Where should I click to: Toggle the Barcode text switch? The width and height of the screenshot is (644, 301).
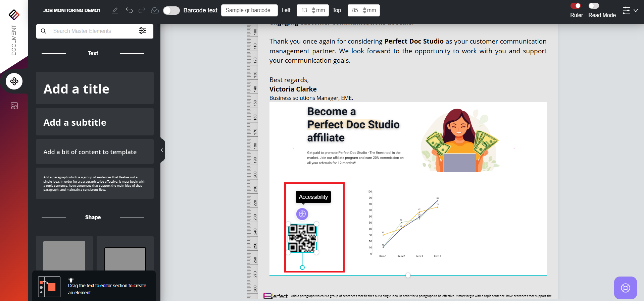(171, 10)
